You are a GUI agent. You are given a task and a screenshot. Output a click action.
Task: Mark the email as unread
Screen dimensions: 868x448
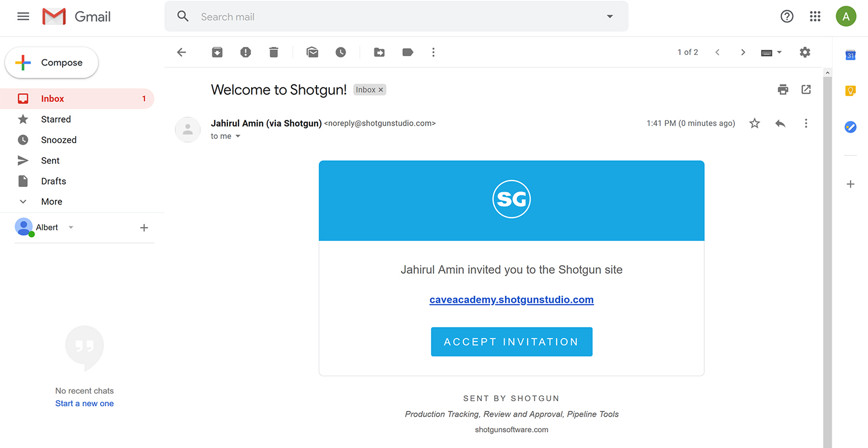tap(312, 52)
